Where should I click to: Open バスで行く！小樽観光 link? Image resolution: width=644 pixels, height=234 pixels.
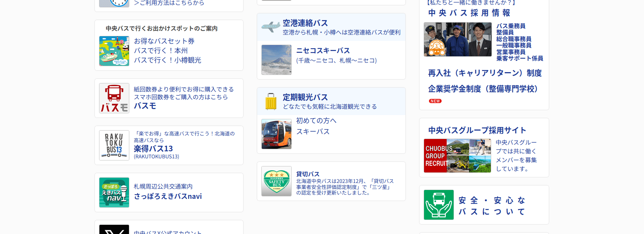167,60
